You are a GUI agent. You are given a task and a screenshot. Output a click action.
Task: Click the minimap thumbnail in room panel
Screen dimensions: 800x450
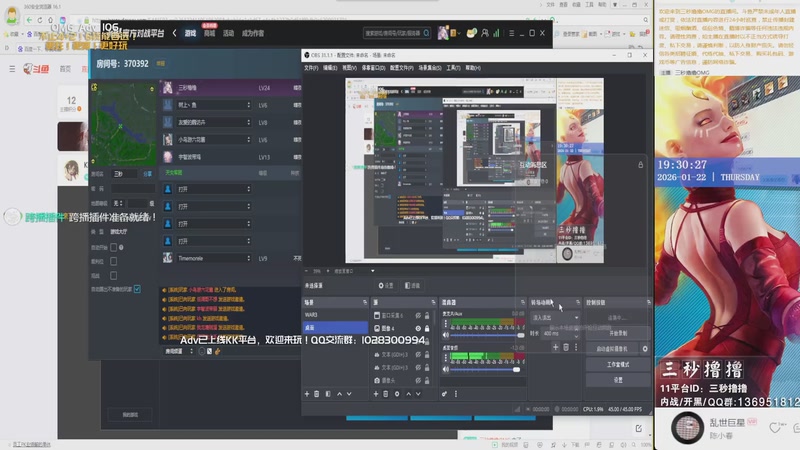pos(123,123)
